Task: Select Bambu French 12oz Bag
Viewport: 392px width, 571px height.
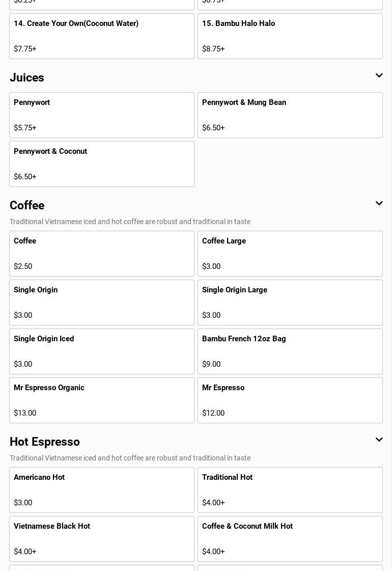Action: point(290,351)
